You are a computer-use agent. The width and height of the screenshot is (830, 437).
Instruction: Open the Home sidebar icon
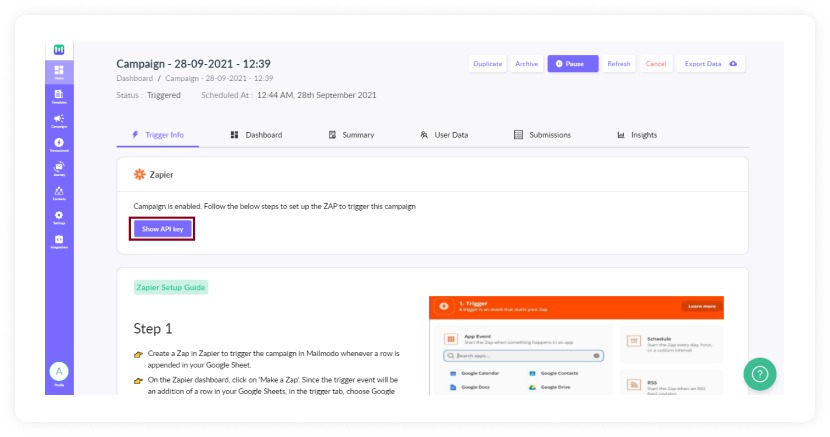pyautogui.click(x=59, y=72)
